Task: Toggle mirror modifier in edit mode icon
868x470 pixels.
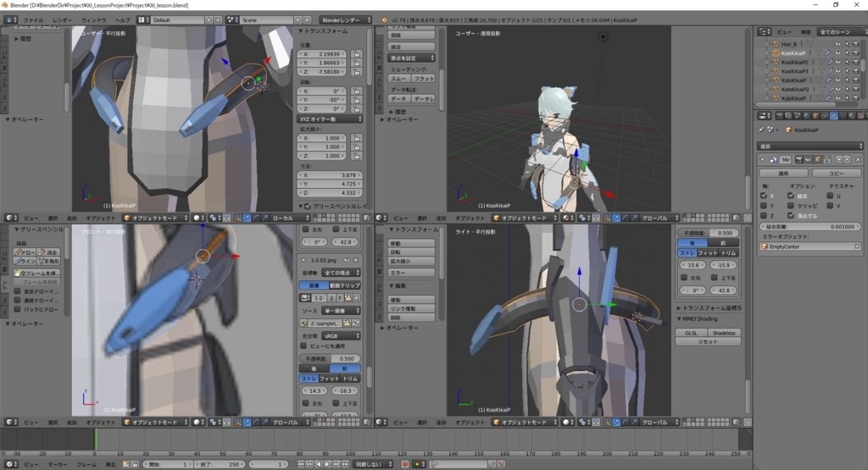Action: tap(818, 160)
